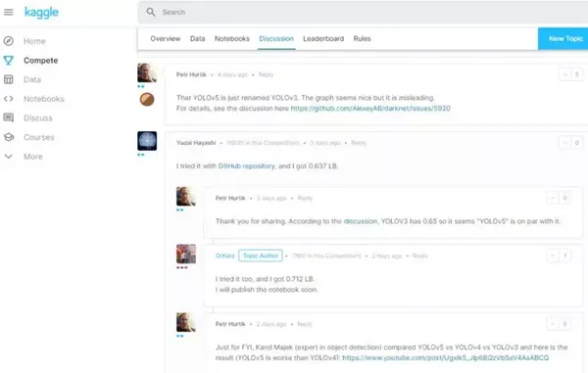The image size is (588, 373).
Task: Click OrKatz's '2 days ago' timestamp
Action: point(387,256)
